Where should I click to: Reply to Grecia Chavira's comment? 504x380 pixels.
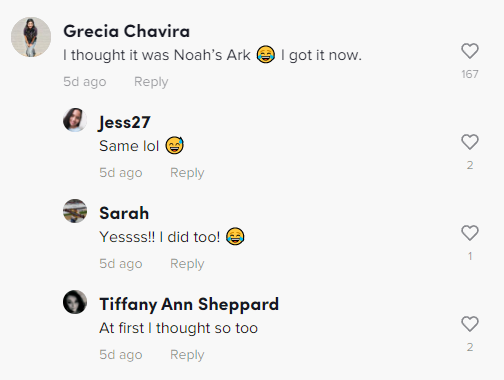(151, 82)
